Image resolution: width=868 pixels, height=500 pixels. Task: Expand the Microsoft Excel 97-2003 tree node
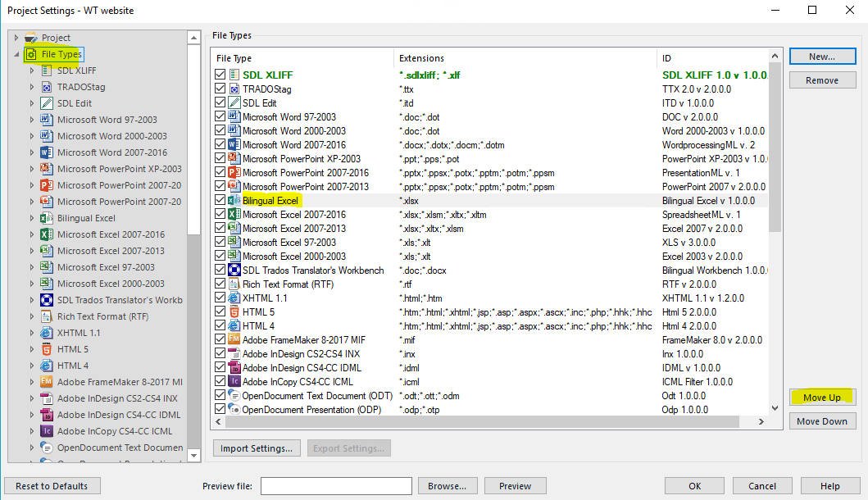click(31, 267)
